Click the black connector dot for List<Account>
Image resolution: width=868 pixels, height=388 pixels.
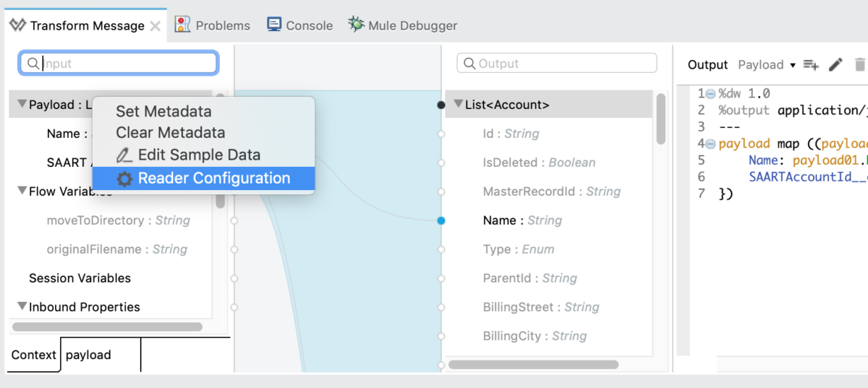441,105
